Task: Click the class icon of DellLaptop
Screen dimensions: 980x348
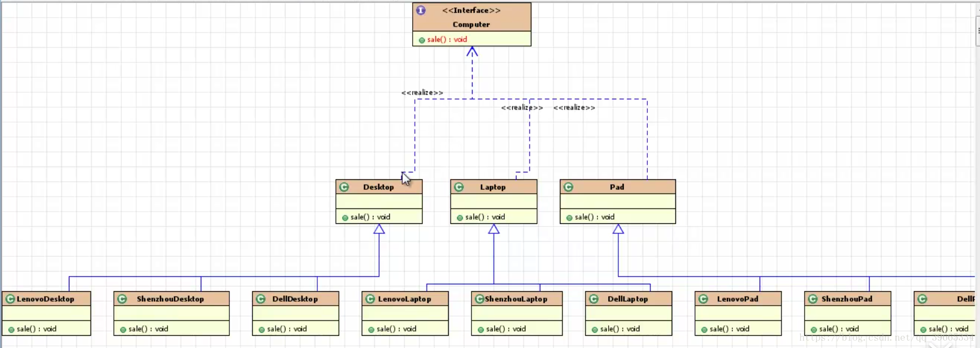Action: pyautogui.click(x=594, y=299)
